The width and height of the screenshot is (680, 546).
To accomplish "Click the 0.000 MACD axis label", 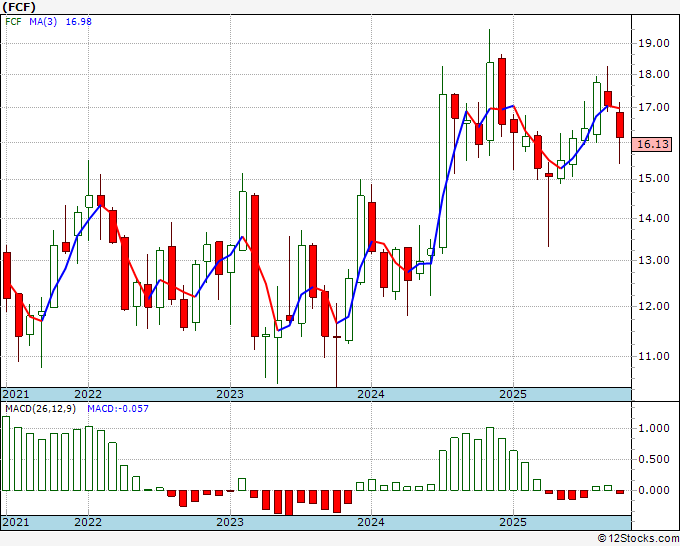I will pos(654,490).
